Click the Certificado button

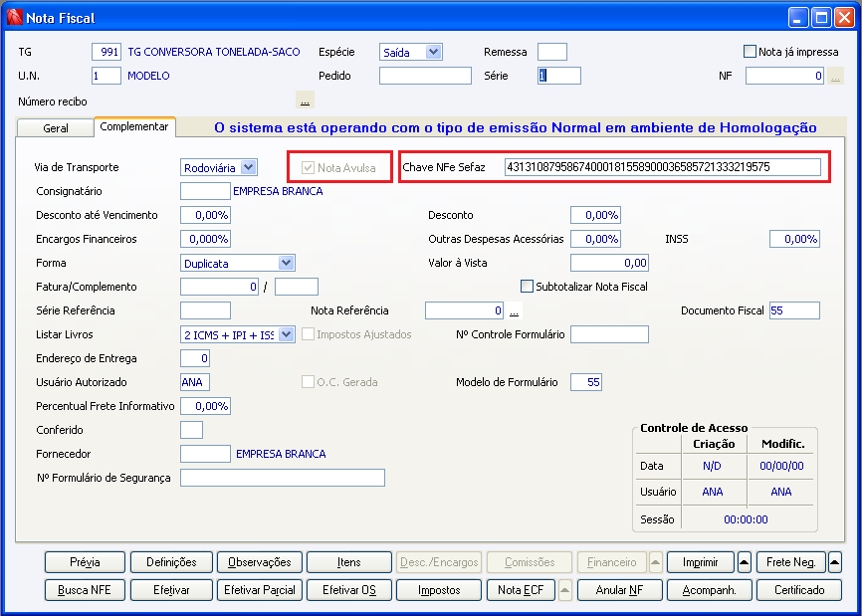click(799, 590)
